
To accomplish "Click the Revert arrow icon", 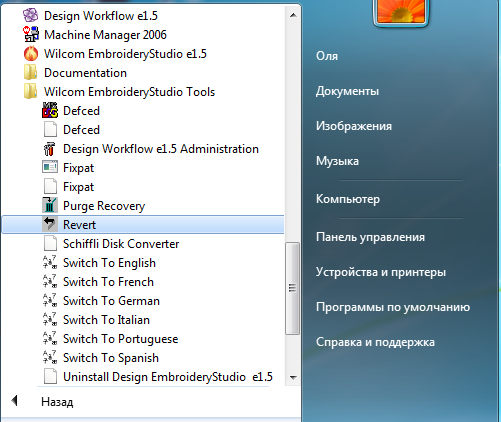I will pos(50,224).
